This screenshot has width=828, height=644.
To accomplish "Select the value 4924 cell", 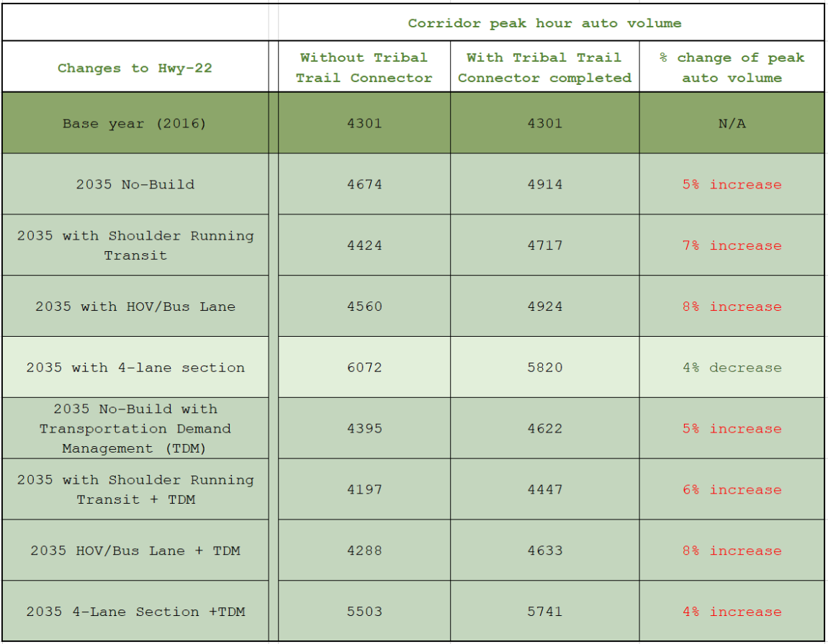I will [x=544, y=307].
